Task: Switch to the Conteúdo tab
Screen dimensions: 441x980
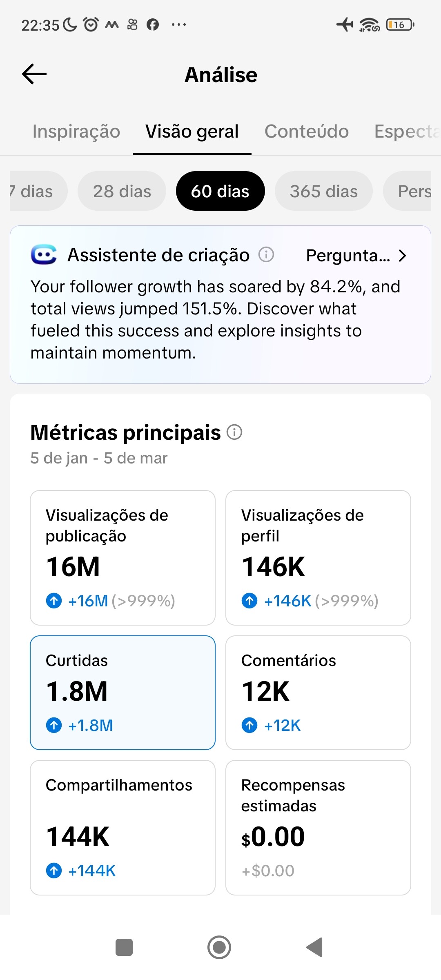Action: (x=306, y=131)
